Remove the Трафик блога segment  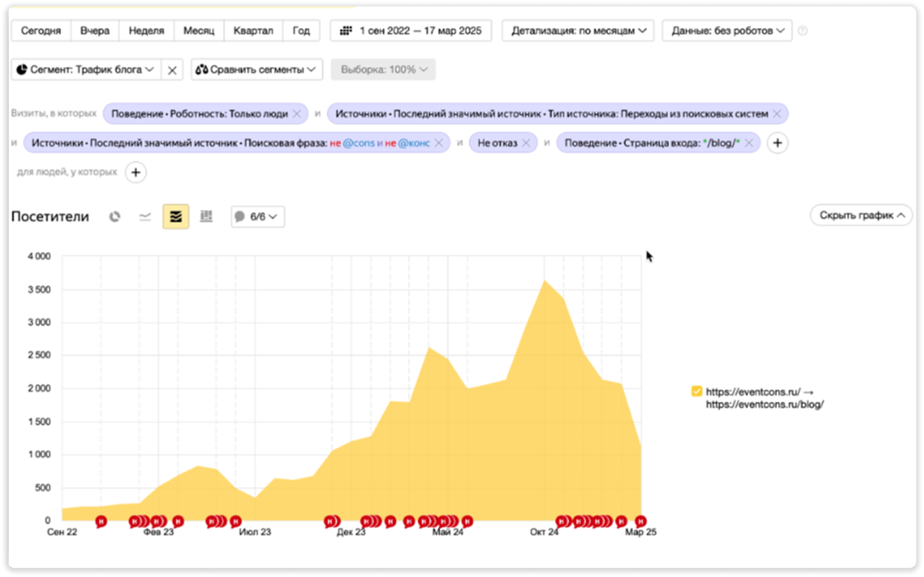[x=172, y=70]
